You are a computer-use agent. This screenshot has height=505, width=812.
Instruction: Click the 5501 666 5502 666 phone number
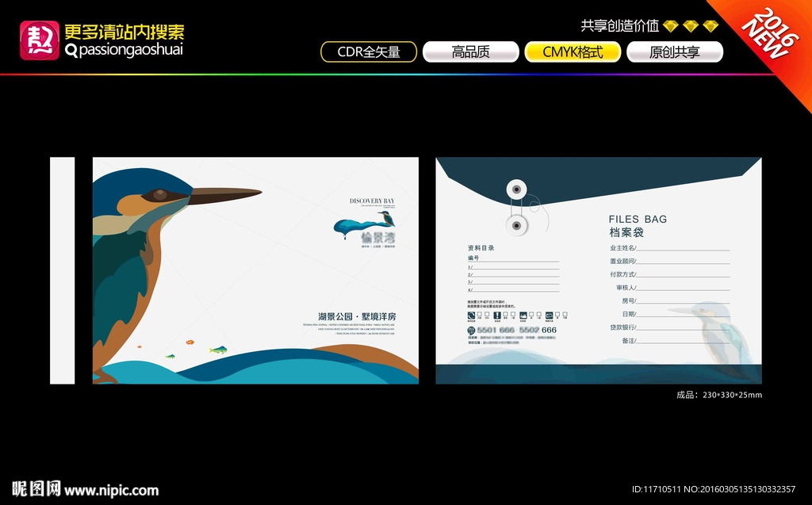(517, 330)
